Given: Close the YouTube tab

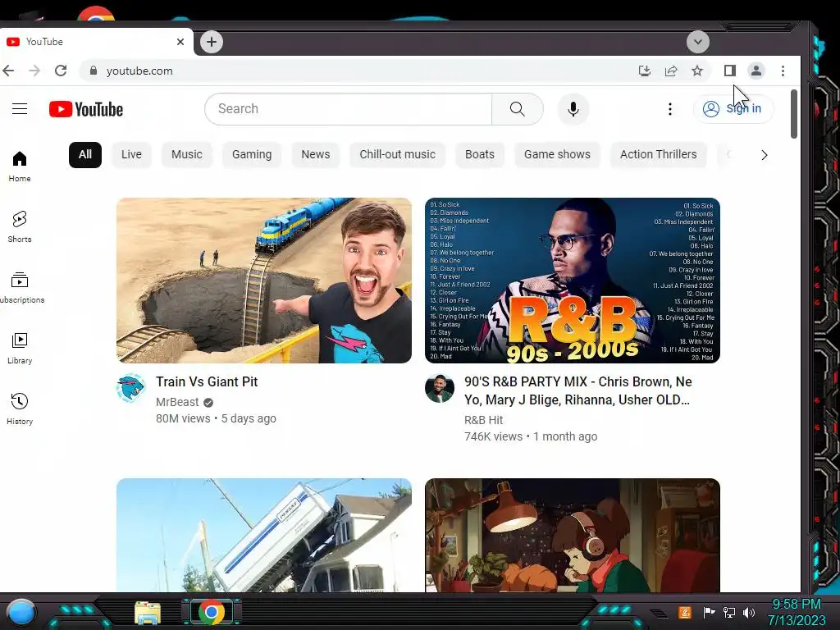Looking at the screenshot, I should pyautogui.click(x=180, y=42).
